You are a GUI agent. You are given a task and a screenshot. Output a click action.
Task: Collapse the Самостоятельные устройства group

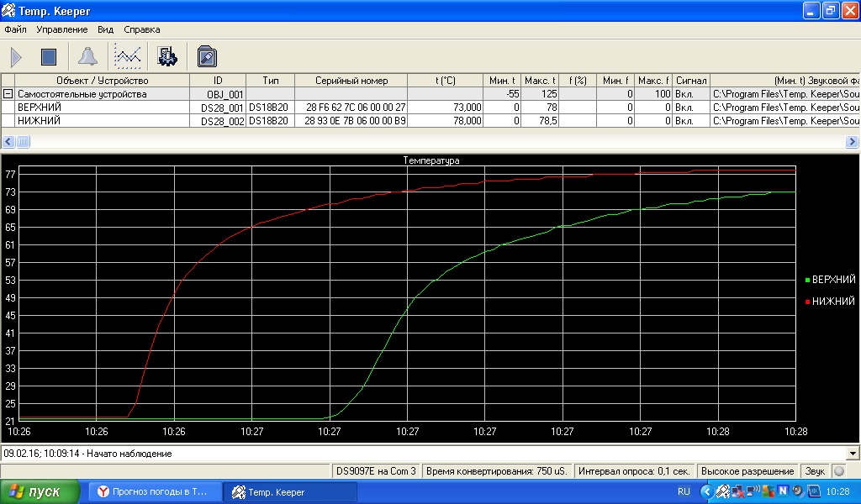pos(8,94)
